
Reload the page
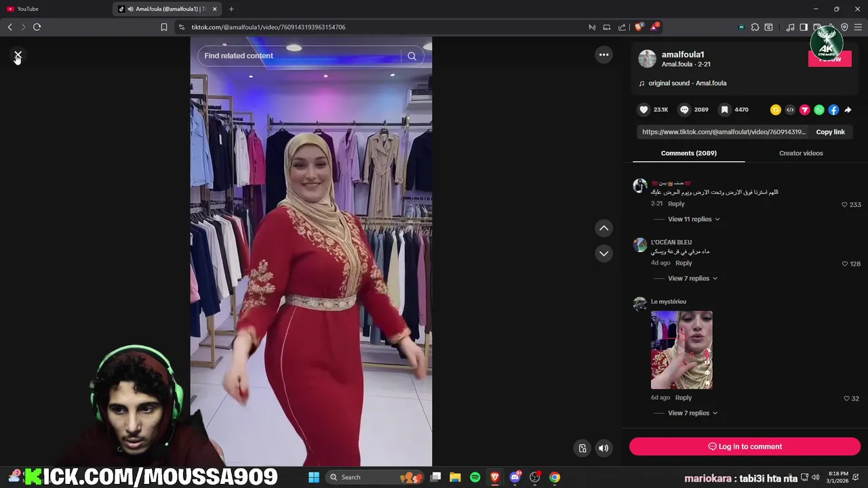click(37, 27)
